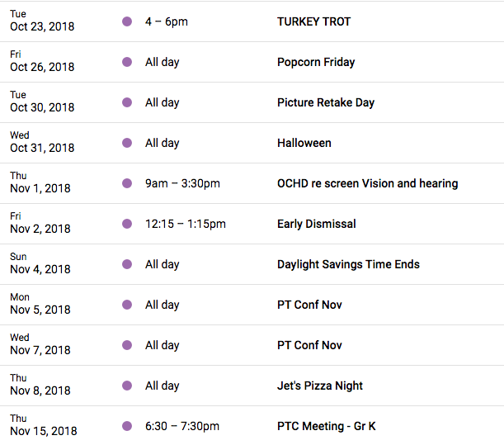The image size is (504, 445).
Task: Click the purple dot for Early Dismissal
Action: click(127, 224)
